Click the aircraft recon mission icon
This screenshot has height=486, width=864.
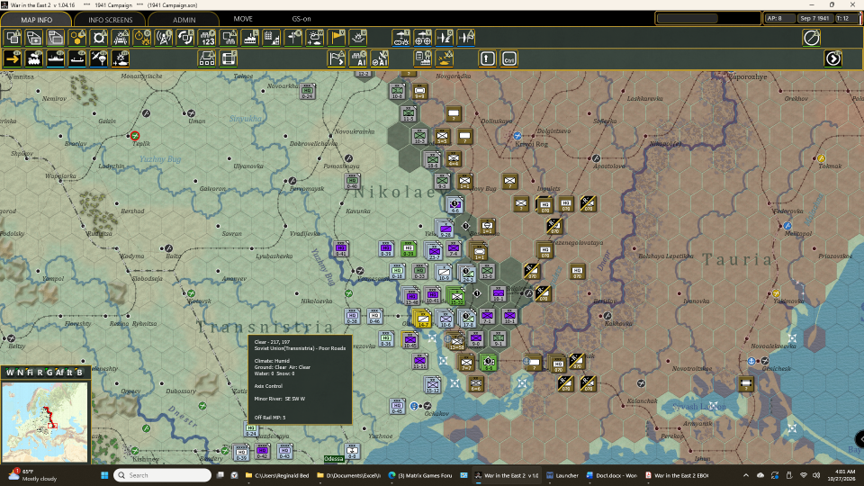coord(445,37)
